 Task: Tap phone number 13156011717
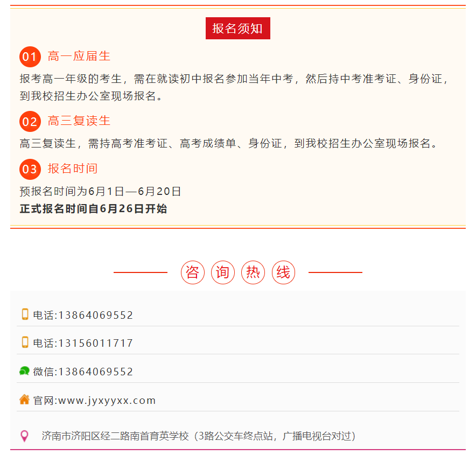95,343
